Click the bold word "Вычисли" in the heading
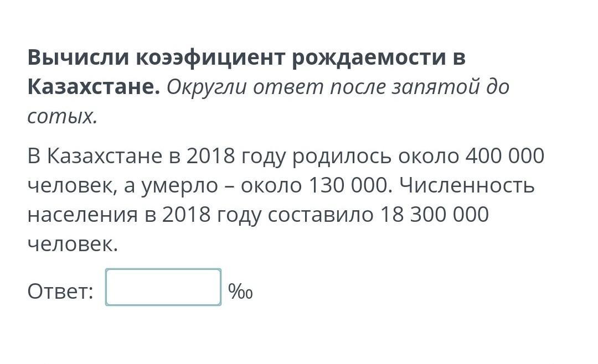598x364 pixels. (x=78, y=57)
